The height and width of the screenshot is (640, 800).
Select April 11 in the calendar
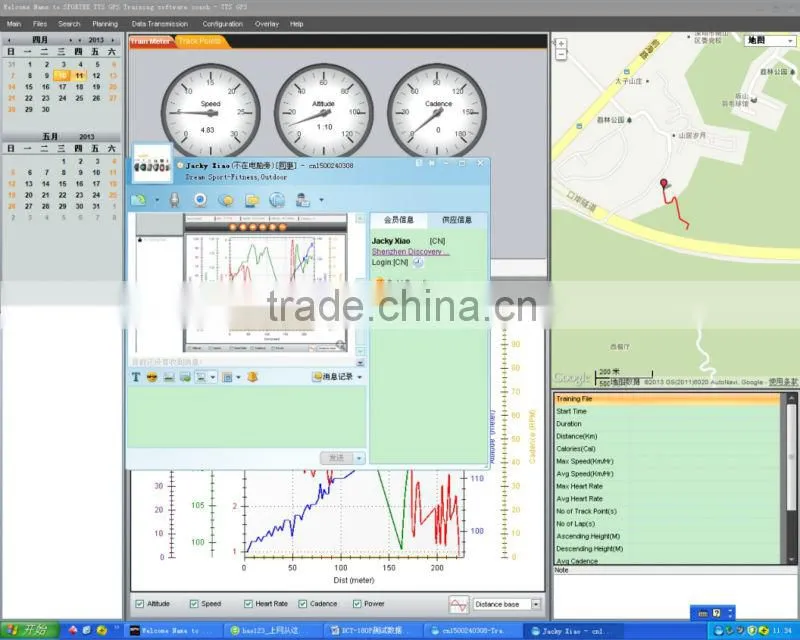point(79,76)
